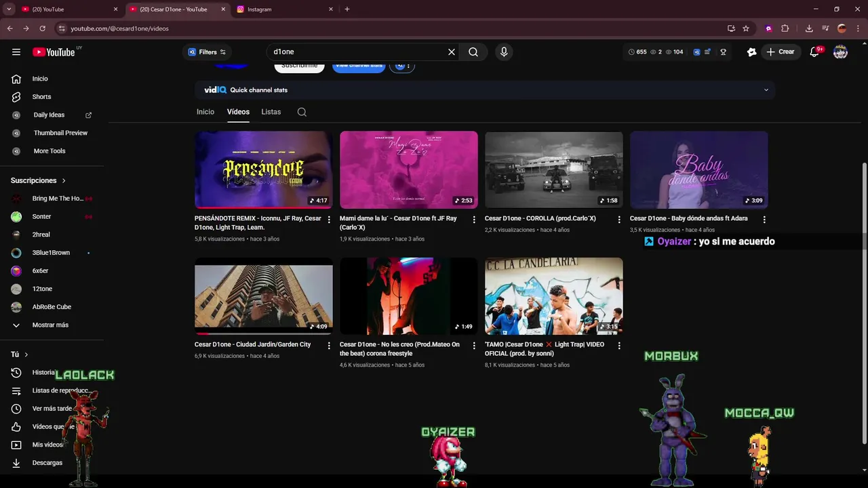Open Ver más tarde clock icon

point(16,409)
